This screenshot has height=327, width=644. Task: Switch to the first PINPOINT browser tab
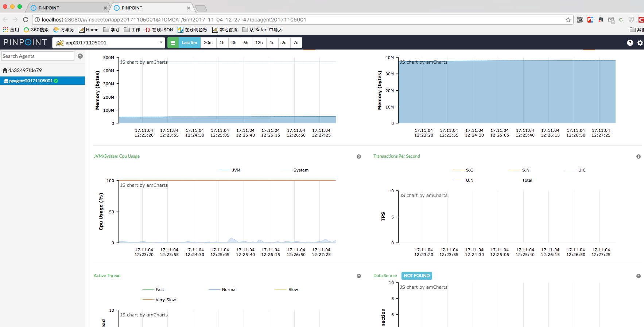pos(68,8)
